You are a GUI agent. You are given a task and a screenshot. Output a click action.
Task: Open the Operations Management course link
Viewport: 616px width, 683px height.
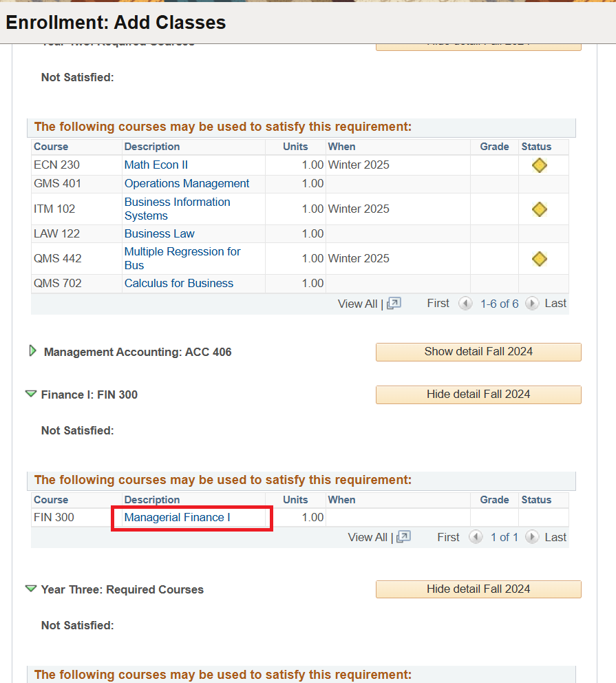coord(187,184)
